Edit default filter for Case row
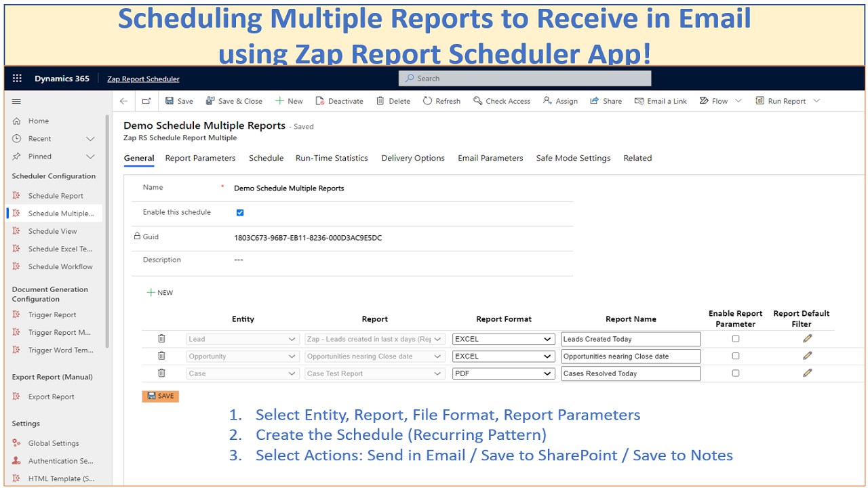 point(807,372)
